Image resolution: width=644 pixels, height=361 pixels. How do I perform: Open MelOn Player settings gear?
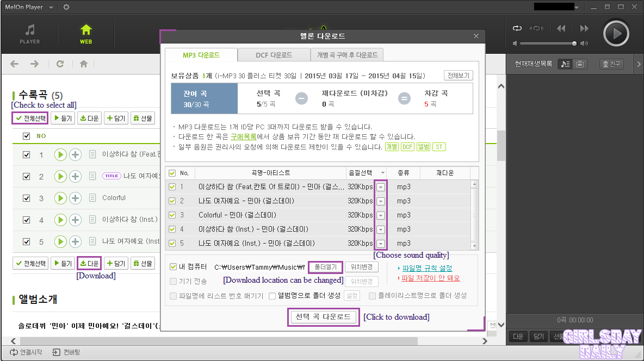[x=66, y=7]
